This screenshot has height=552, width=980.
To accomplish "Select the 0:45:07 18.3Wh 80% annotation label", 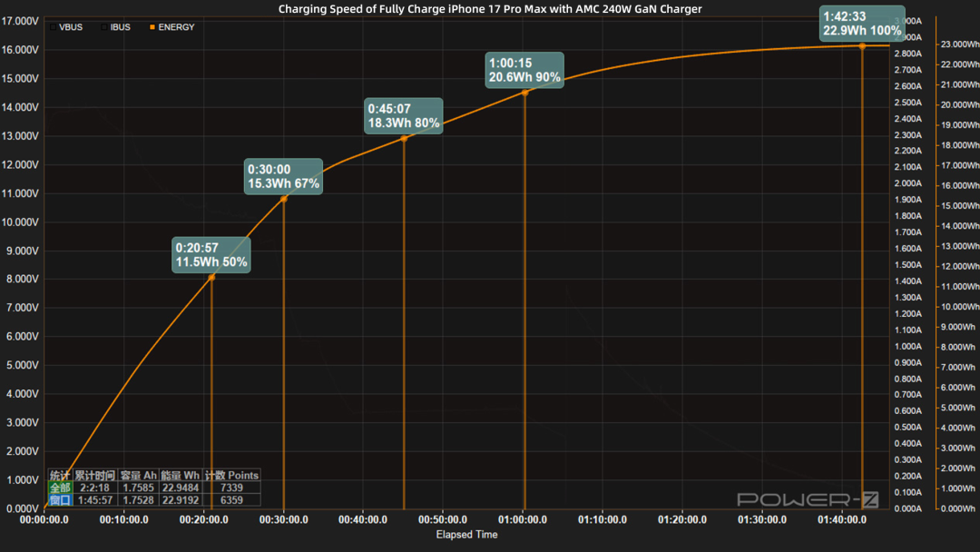I will point(404,115).
